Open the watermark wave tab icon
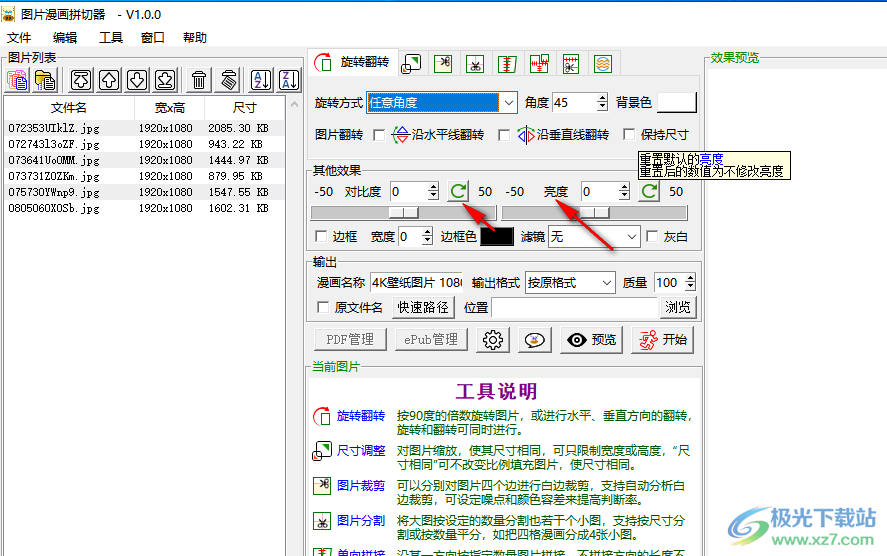Image resolution: width=887 pixels, height=556 pixels. [603, 63]
